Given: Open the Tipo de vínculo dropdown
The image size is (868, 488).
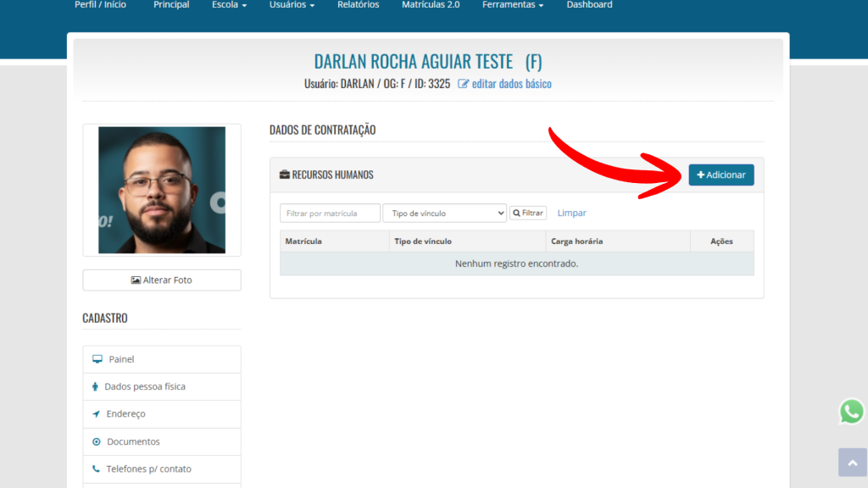Looking at the screenshot, I should [444, 213].
